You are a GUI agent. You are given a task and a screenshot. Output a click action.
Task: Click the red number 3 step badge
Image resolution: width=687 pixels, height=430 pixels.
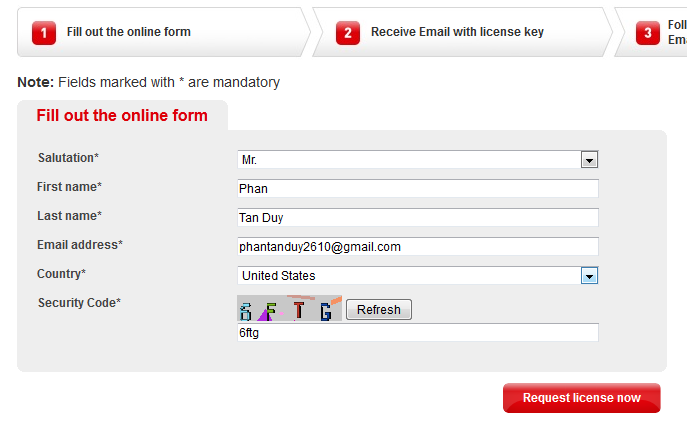tap(648, 33)
